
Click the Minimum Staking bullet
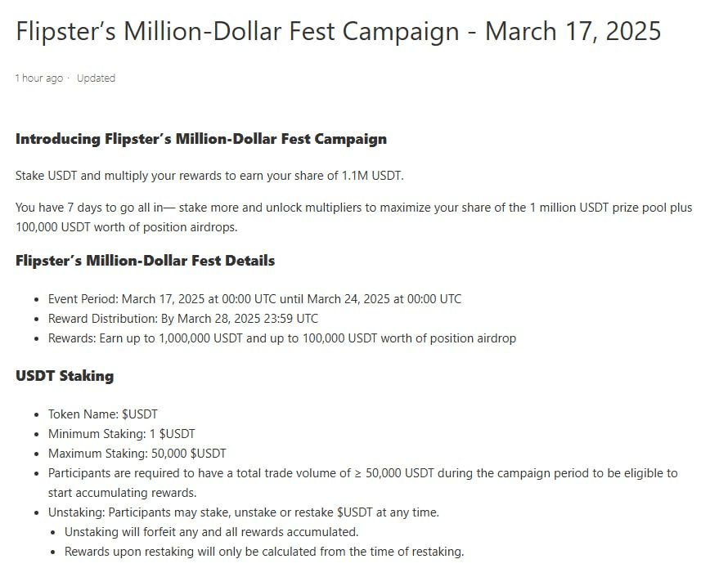122,434
